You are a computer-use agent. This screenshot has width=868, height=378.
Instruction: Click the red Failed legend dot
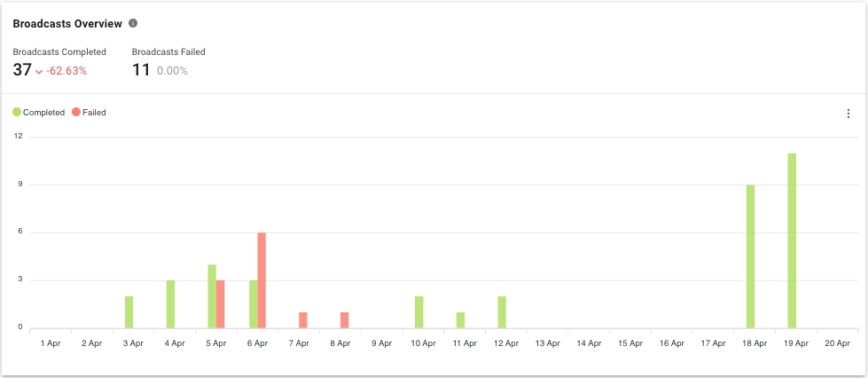point(76,113)
